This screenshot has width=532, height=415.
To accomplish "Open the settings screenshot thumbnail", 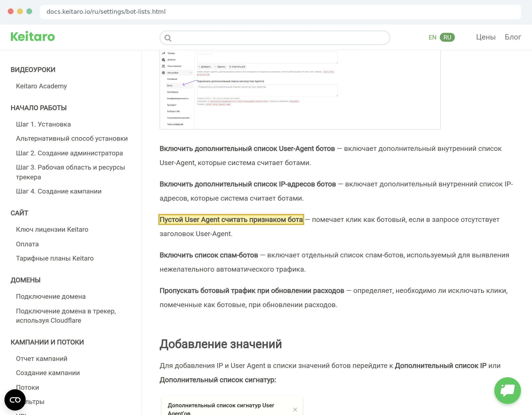I will (x=300, y=90).
